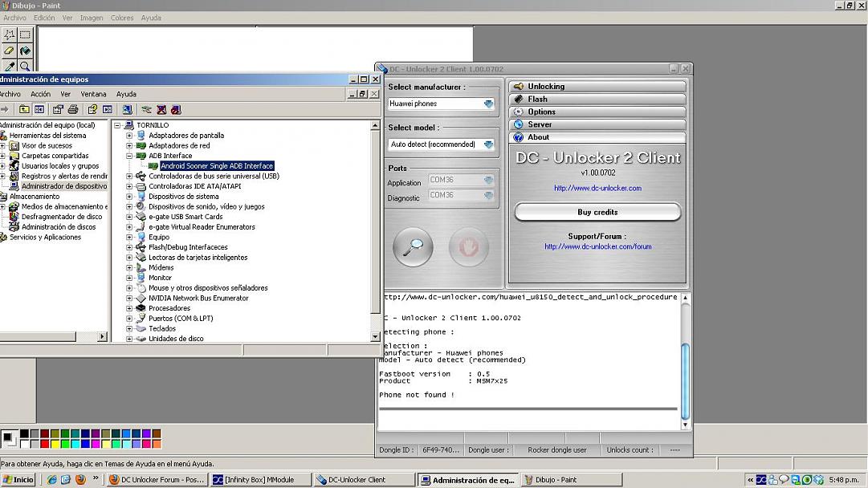Screen dimensions: 868x488
Task: Open the Select manufacturer dropdown
Action: (x=488, y=104)
